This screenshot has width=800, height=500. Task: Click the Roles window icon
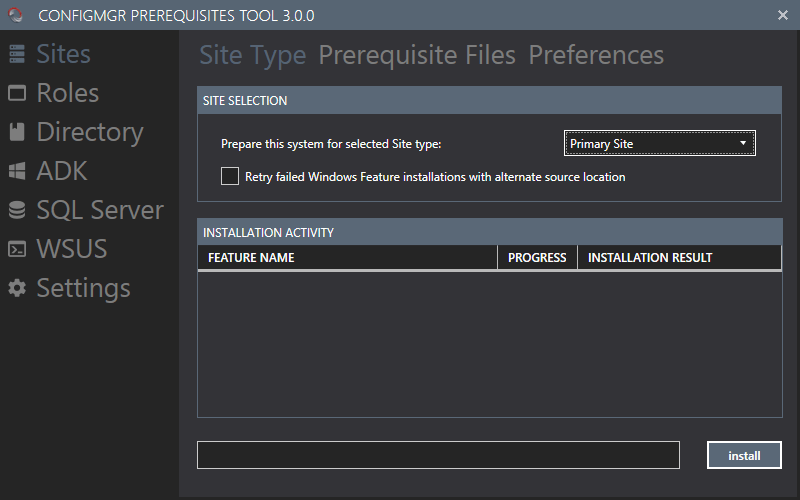(x=17, y=93)
